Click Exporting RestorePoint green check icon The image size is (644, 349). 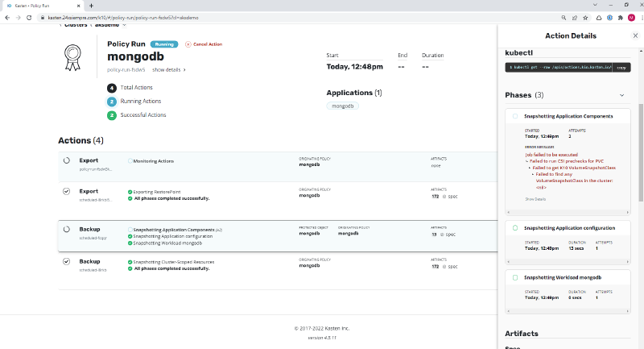[x=130, y=192]
